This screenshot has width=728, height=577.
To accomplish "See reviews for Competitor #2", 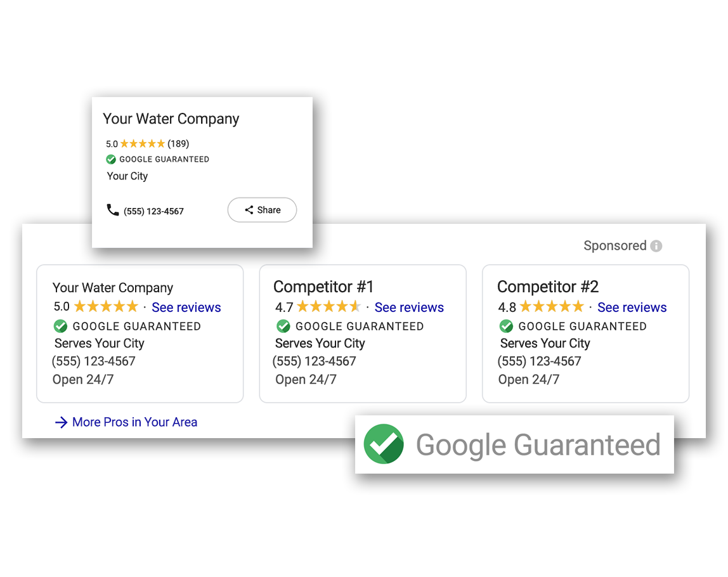I will coord(632,307).
